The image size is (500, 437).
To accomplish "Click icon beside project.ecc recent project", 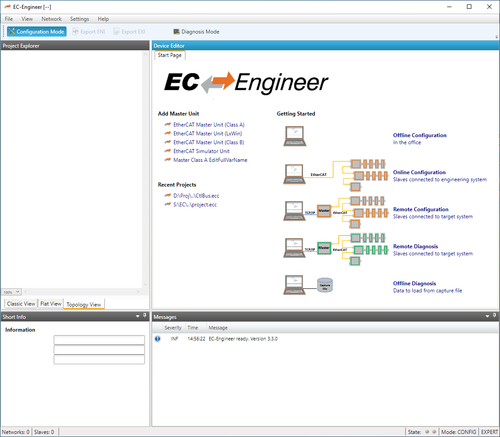I will [x=168, y=204].
